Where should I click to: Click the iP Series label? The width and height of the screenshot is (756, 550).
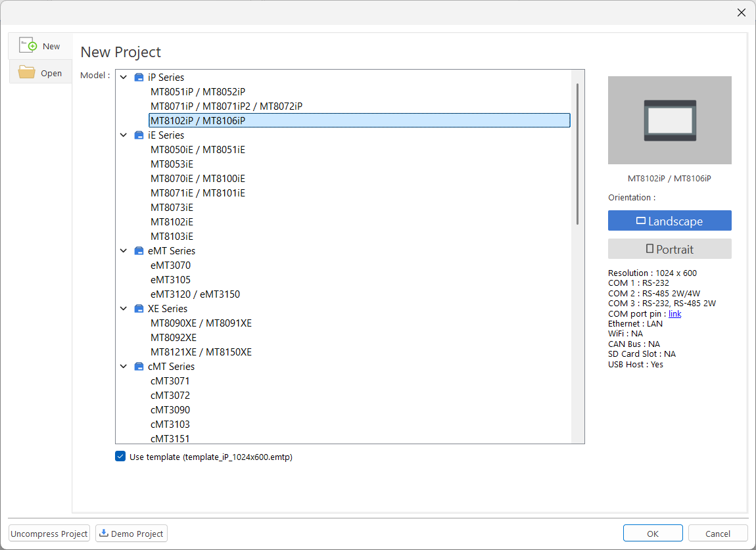[166, 77]
